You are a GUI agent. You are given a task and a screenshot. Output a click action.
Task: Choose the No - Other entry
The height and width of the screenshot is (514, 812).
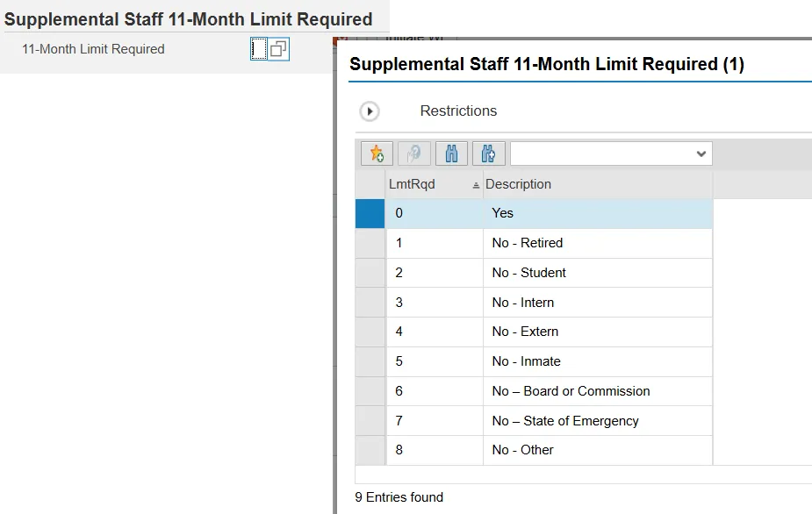(522, 450)
